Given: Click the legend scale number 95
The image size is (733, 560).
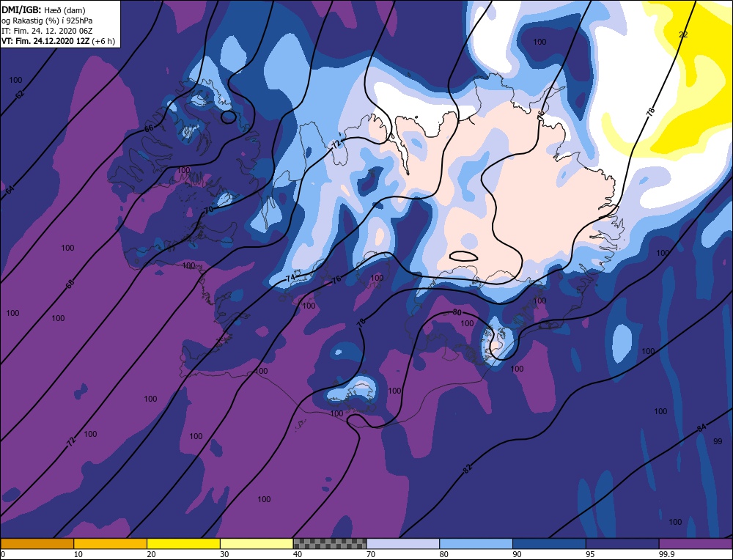Looking at the screenshot, I should click(590, 555).
